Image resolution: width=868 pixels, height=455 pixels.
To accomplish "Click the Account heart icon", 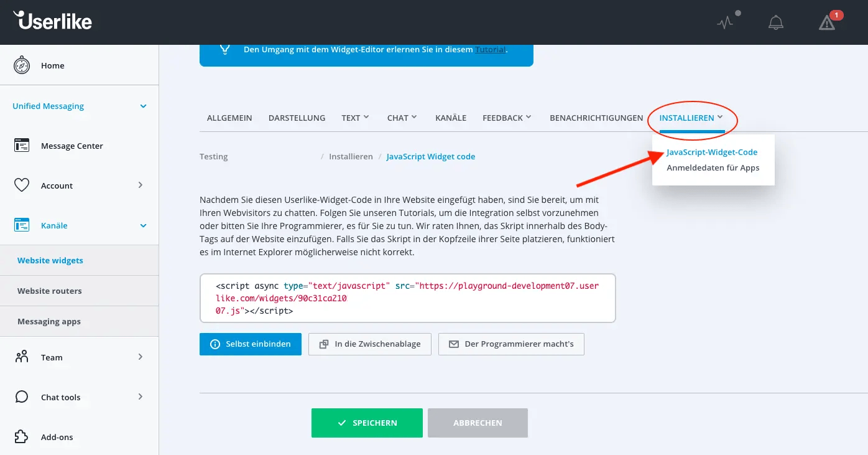I will coord(22,185).
